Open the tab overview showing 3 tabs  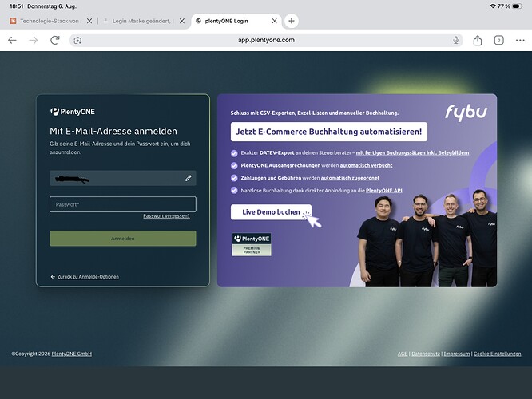coord(498,41)
